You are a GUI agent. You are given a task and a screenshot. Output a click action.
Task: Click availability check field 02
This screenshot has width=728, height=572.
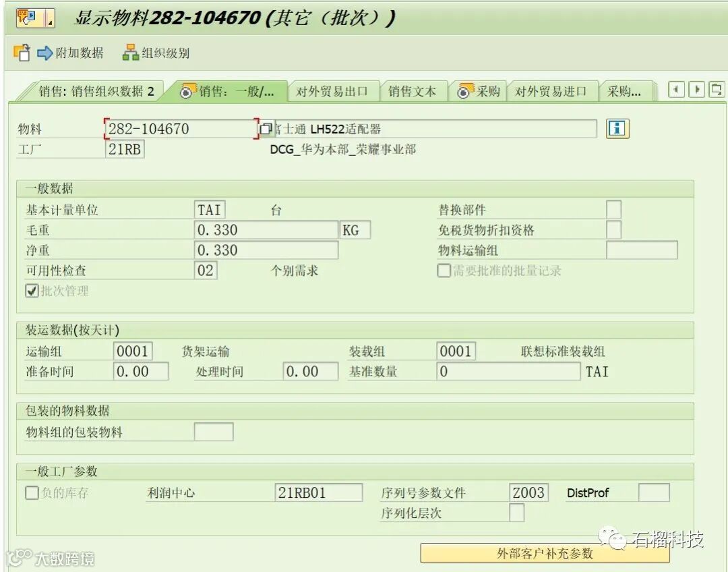[x=206, y=270]
